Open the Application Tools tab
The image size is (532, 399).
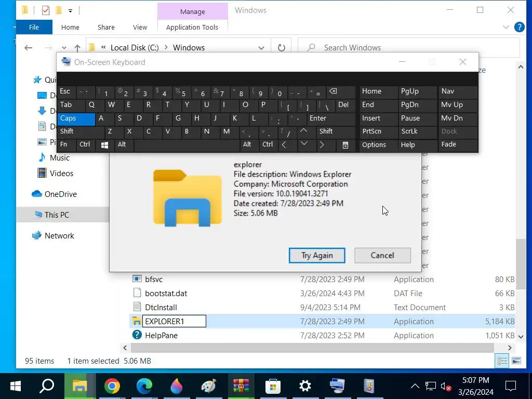[192, 27]
